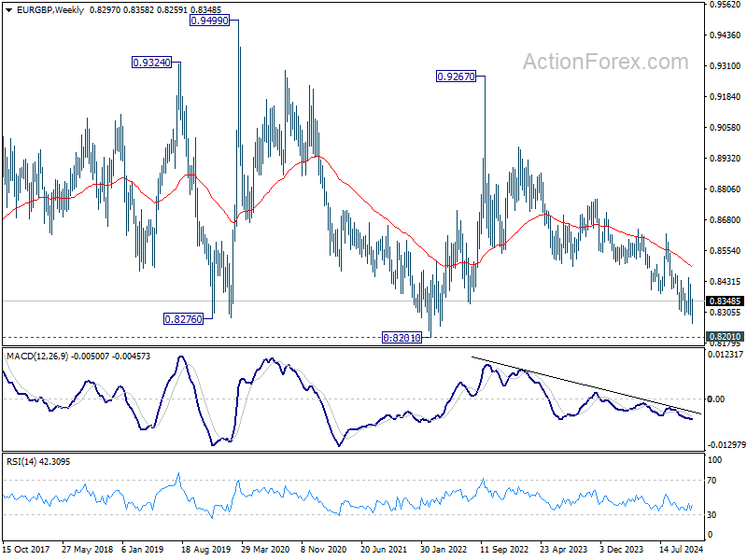Screen dimensions: 747x560
Task: Select the 0.94990 price label
Action: coord(209,21)
